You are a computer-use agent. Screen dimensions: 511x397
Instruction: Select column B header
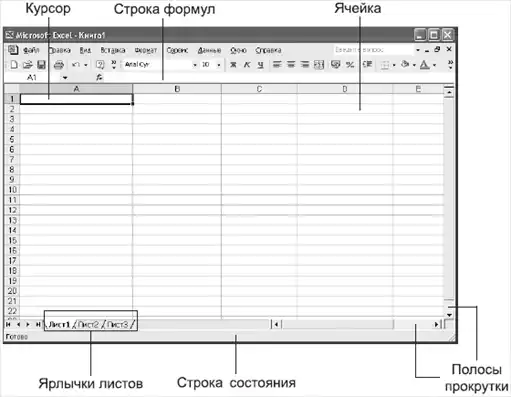(x=177, y=89)
